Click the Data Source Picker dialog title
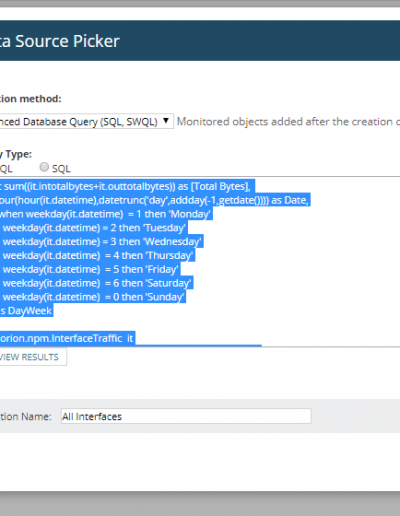This screenshot has width=400, height=516. pyautogui.click(x=60, y=41)
